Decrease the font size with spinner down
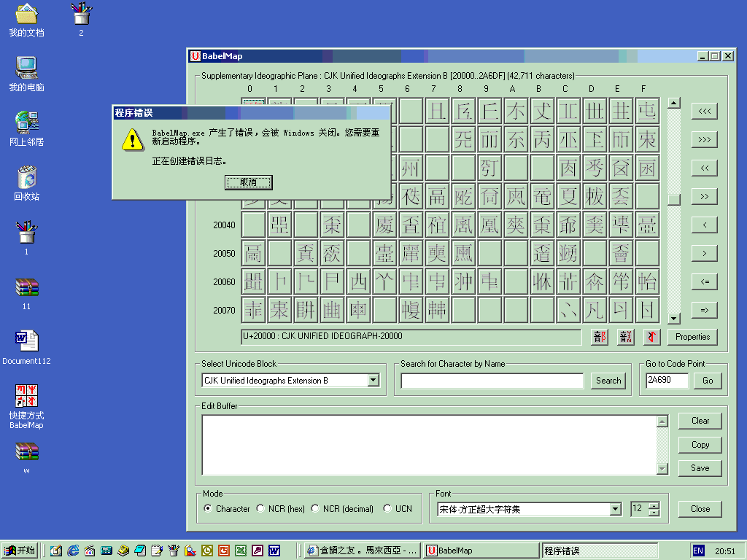This screenshot has height=560, width=747. [x=654, y=513]
